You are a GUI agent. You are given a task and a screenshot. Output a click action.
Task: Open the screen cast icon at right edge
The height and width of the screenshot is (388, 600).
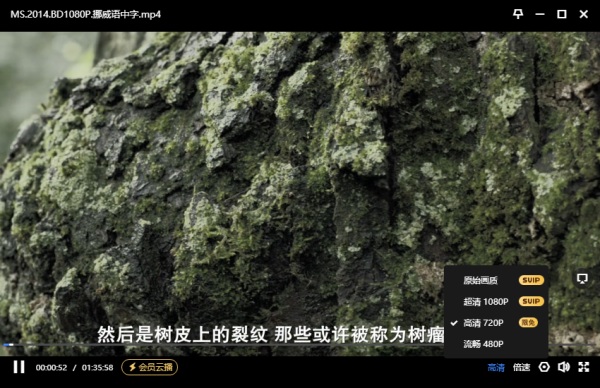[x=582, y=279]
